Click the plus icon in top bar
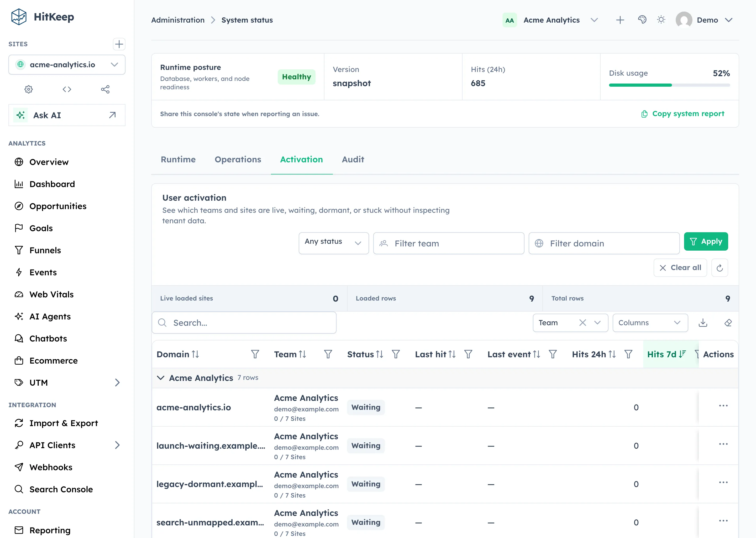 [x=620, y=20]
